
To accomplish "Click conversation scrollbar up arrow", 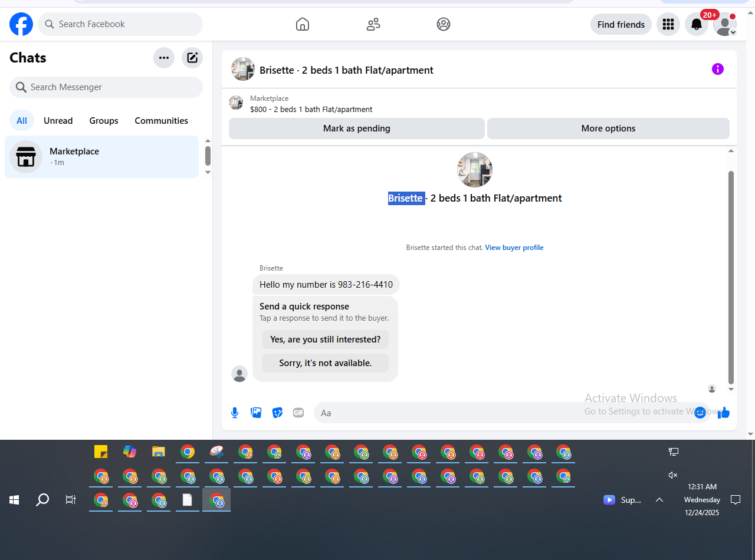I will coord(731,151).
